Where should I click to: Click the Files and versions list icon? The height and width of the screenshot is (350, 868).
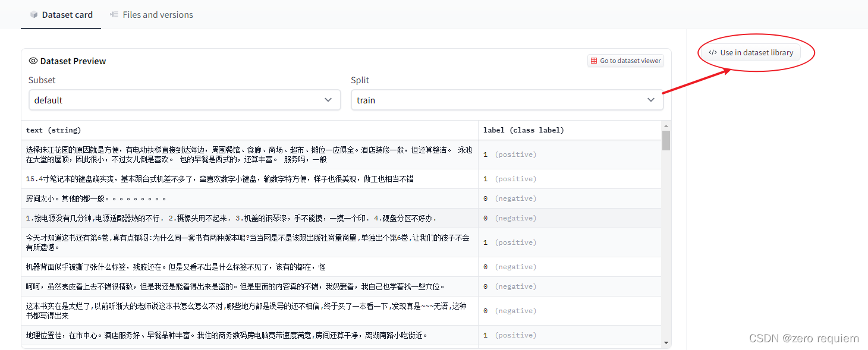(114, 15)
